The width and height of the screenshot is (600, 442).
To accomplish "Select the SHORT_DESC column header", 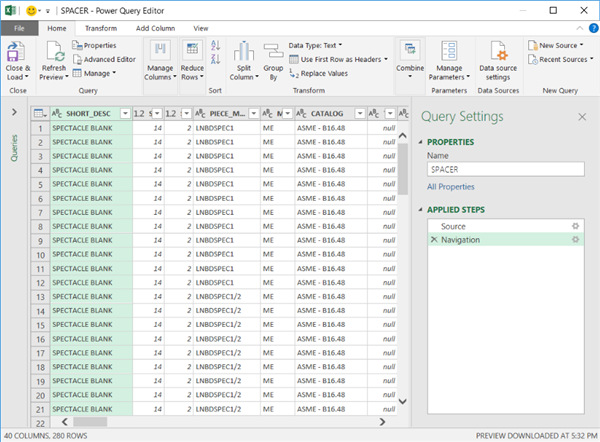I will [x=88, y=114].
